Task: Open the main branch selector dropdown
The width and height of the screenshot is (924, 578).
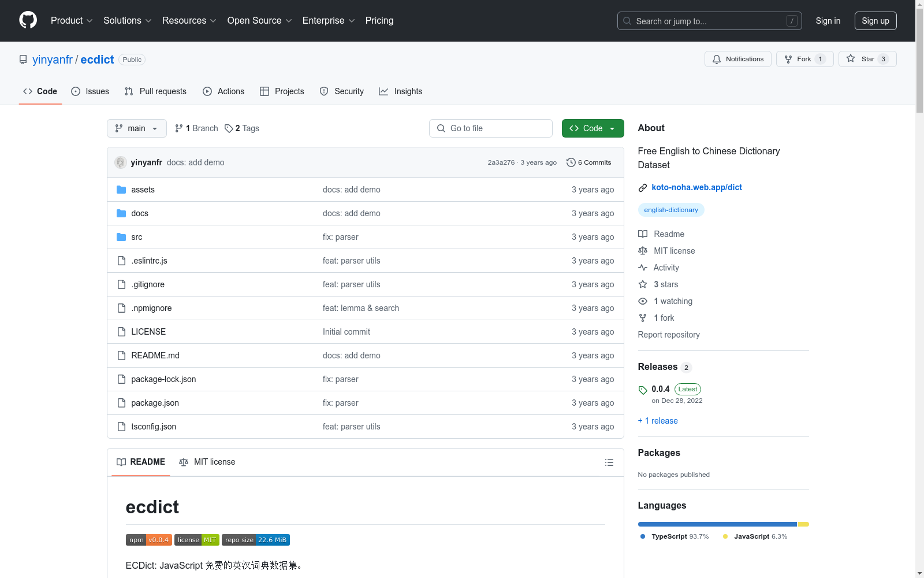Action: pyautogui.click(x=137, y=128)
